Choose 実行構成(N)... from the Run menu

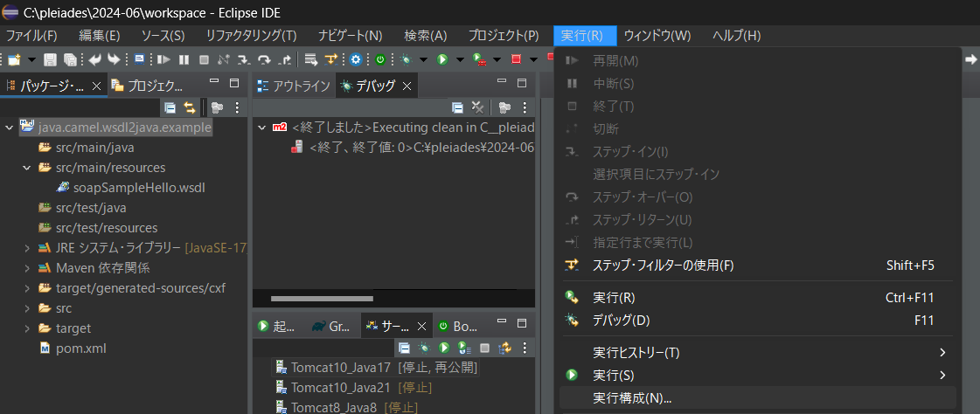point(757,397)
